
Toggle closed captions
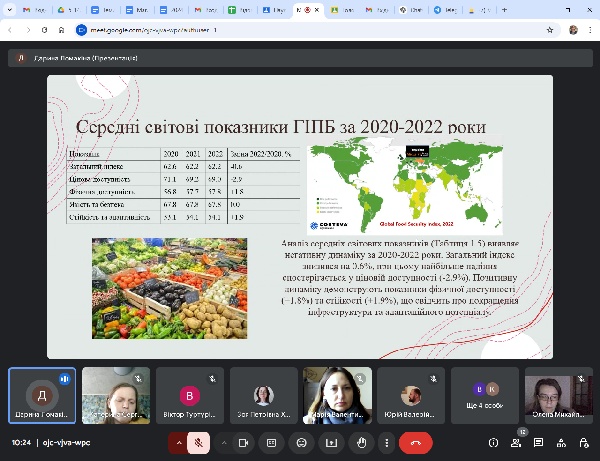(271, 442)
